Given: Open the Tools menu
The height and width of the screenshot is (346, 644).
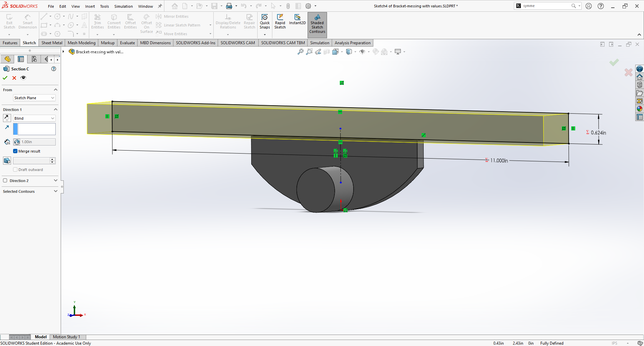Looking at the screenshot, I should pyautogui.click(x=104, y=6).
